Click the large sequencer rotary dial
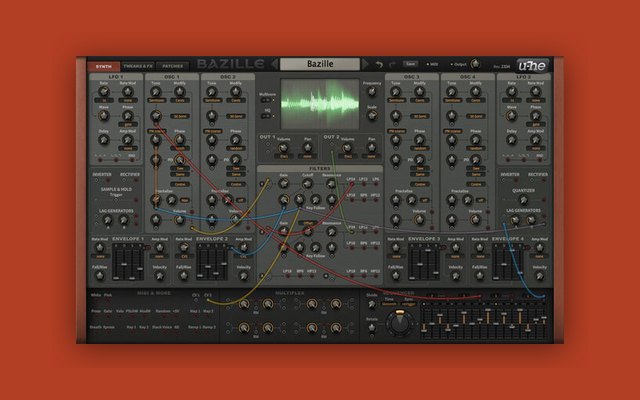The width and height of the screenshot is (640, 400). tap(399, 322)
